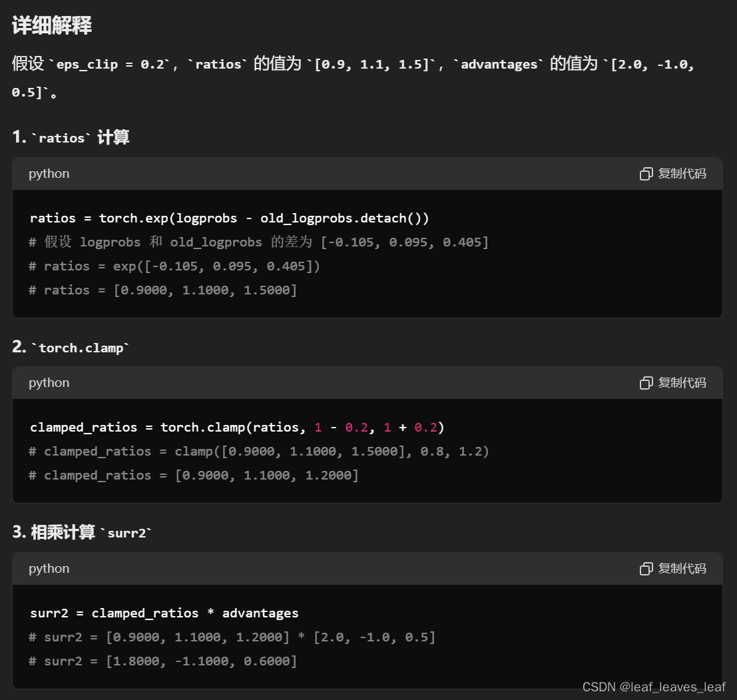
Task: Click 复制代码 text in first code block
Action: [682, 174]
